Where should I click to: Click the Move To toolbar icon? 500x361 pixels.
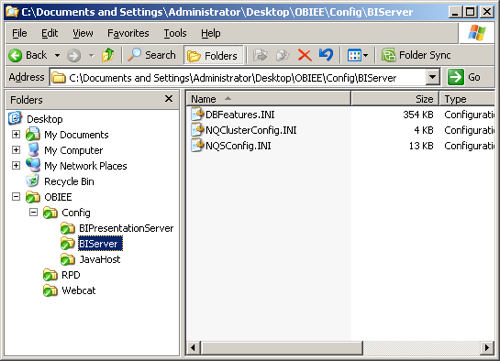(x=260, y=55)
